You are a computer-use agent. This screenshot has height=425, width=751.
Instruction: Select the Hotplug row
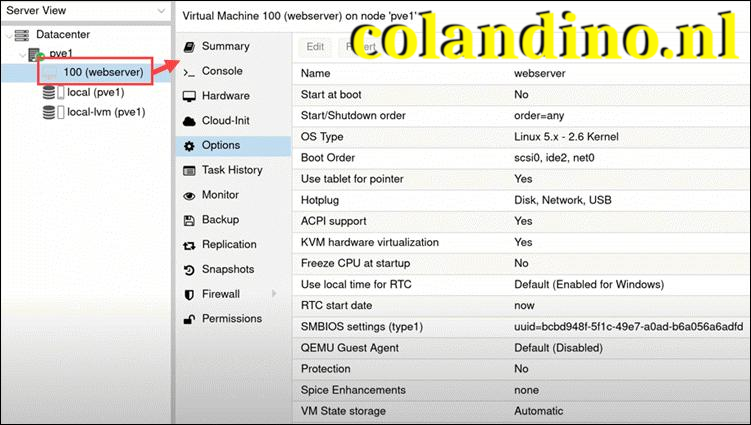(521, 200)
